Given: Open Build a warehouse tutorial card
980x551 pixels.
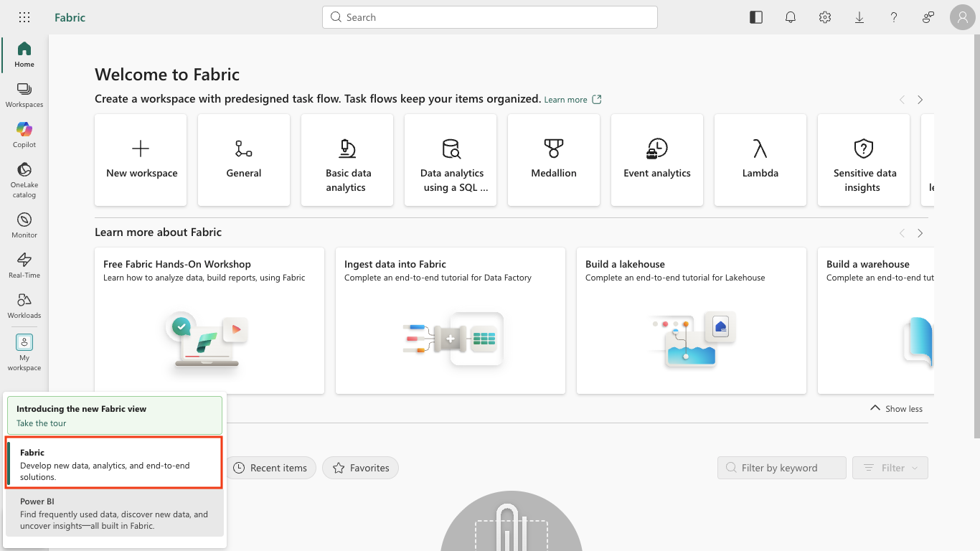Looking at the screenshot, I should click(876, 321).
